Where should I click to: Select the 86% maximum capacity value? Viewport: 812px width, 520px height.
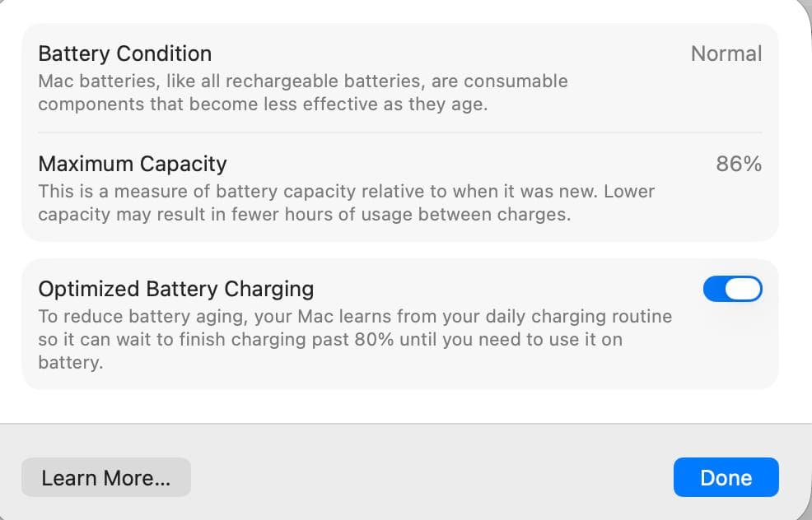pos(739,164)
